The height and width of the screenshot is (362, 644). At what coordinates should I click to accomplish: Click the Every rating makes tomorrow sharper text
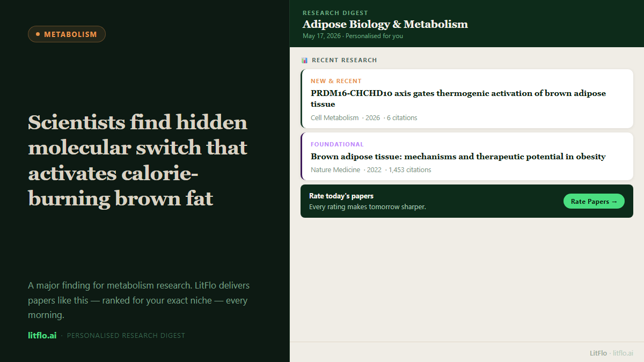pos(368,206)
